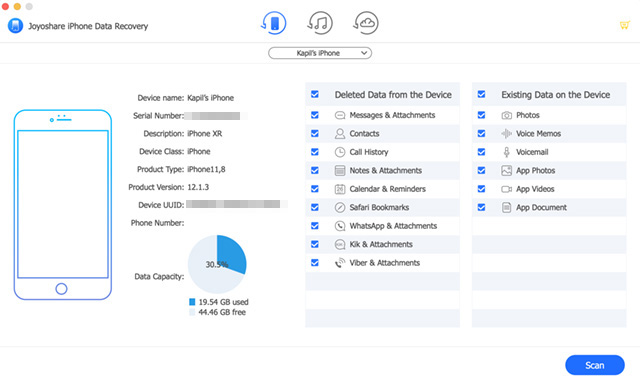This screenshot has height=382, width=640.
Task: Toggle Viber & Attachments checkbox
Action: 315,262
